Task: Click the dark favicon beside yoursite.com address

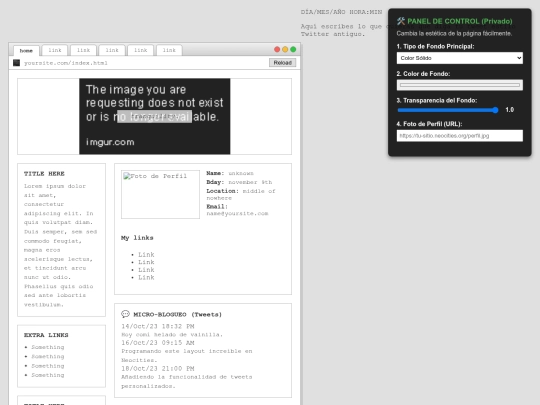Action: coord(16,63)
